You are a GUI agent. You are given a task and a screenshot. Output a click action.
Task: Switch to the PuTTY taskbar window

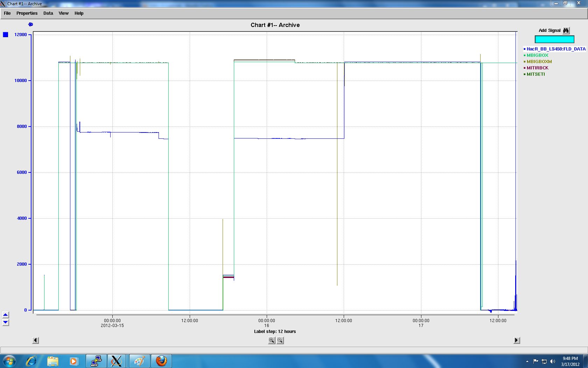tap(96, 361)
